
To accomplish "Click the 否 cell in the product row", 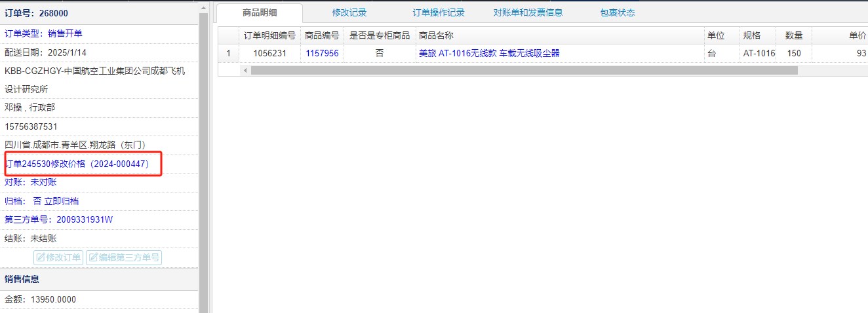I will point(380,53).
